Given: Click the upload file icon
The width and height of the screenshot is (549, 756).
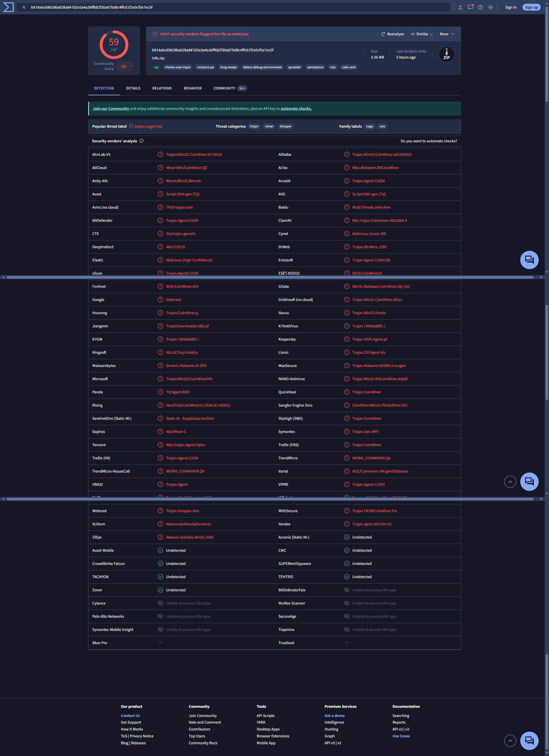Looking at the screenshot, I should click(460, 7).
